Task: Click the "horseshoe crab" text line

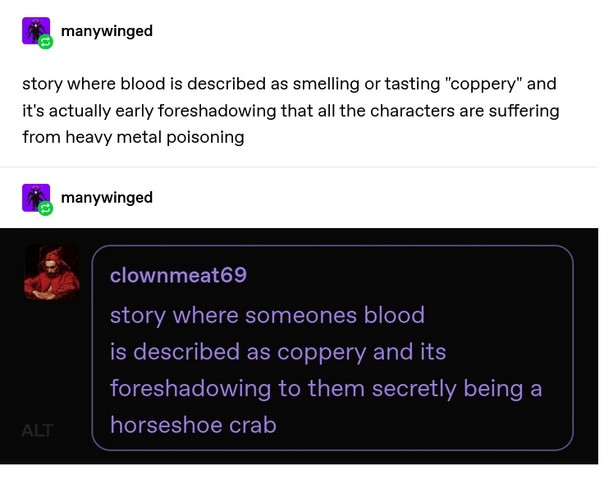Action: point(193,425)
